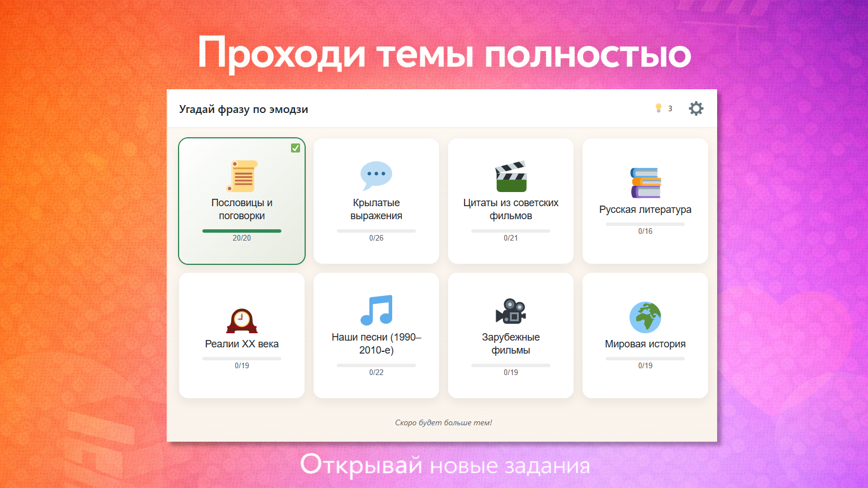The image size is (868, 488).
Task: Select the Мировая история topic card
Action: click(x=645, y=335)
